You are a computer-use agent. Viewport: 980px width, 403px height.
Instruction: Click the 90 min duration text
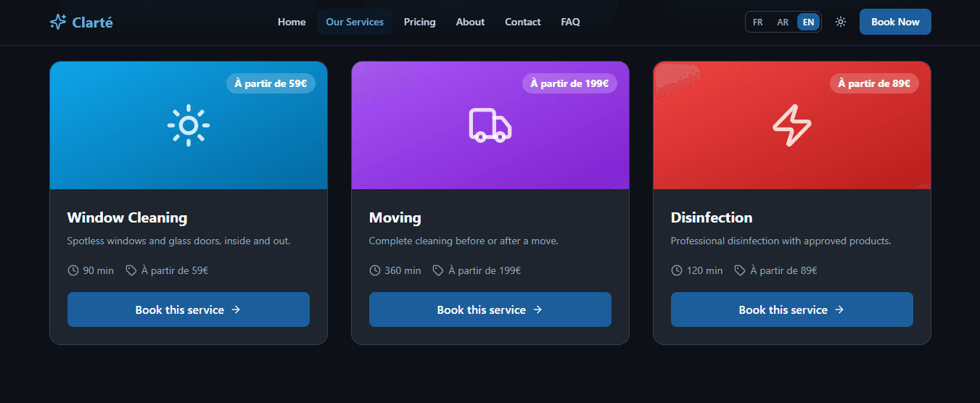pyautogui.click(x=99, y=270)
